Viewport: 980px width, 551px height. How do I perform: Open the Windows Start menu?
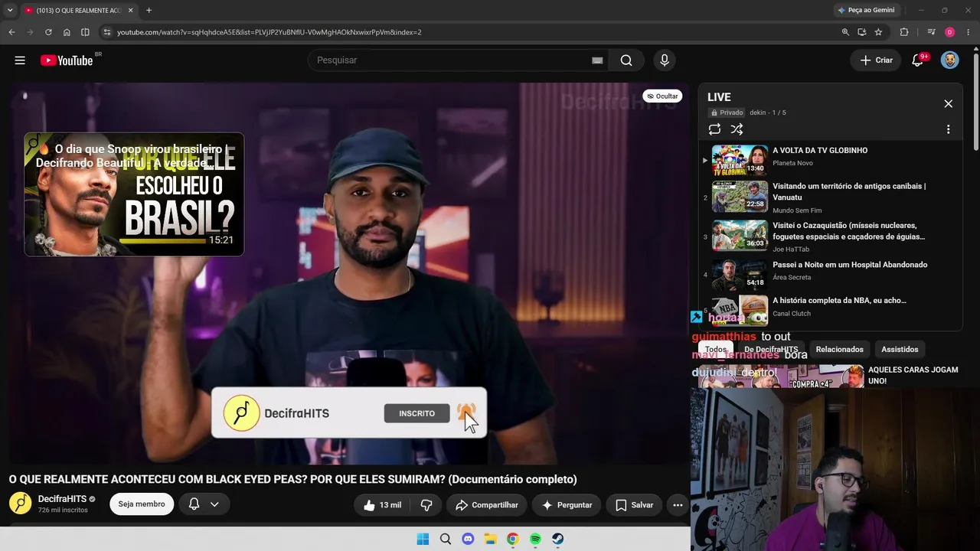pyautogui.click(x=423, y=539)
